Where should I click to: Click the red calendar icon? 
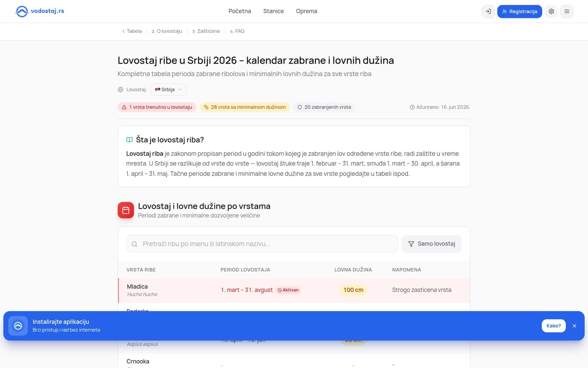pos(126,210)
